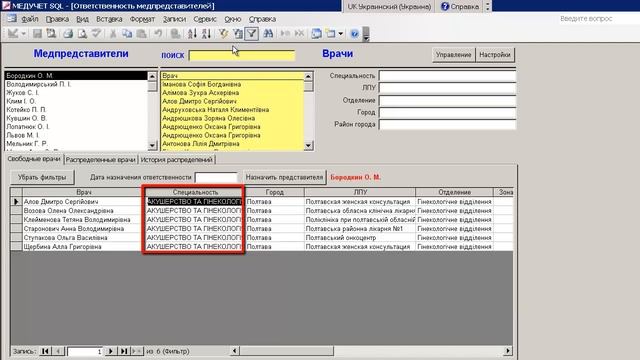Select Жуков С. І. in representatives list

(x=76, y=93)
